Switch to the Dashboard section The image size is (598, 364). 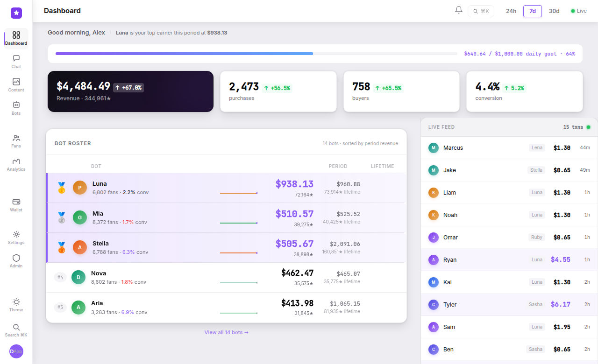[16, 38]
